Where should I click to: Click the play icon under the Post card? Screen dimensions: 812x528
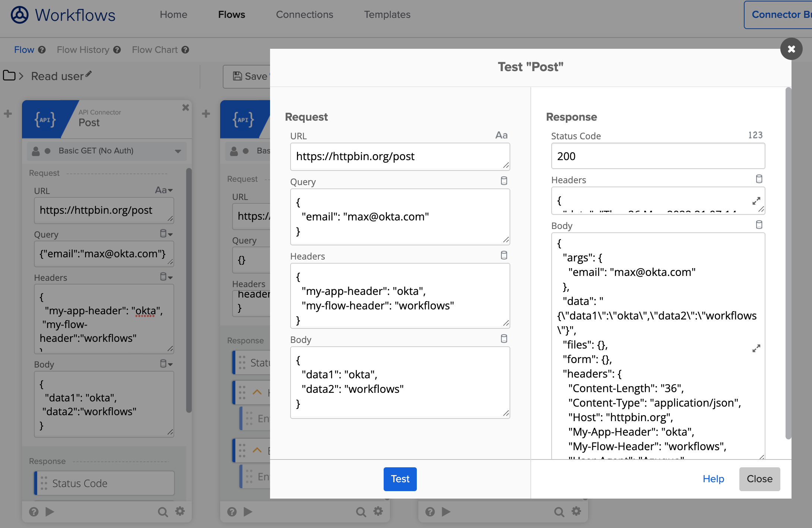(x=50, y=512)
